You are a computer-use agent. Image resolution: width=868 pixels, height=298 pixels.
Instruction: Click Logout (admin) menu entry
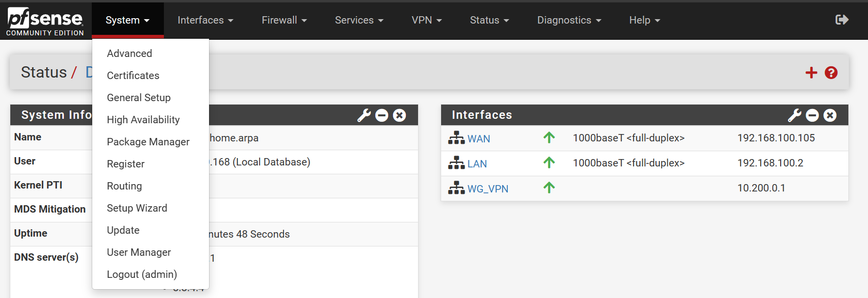142,274
